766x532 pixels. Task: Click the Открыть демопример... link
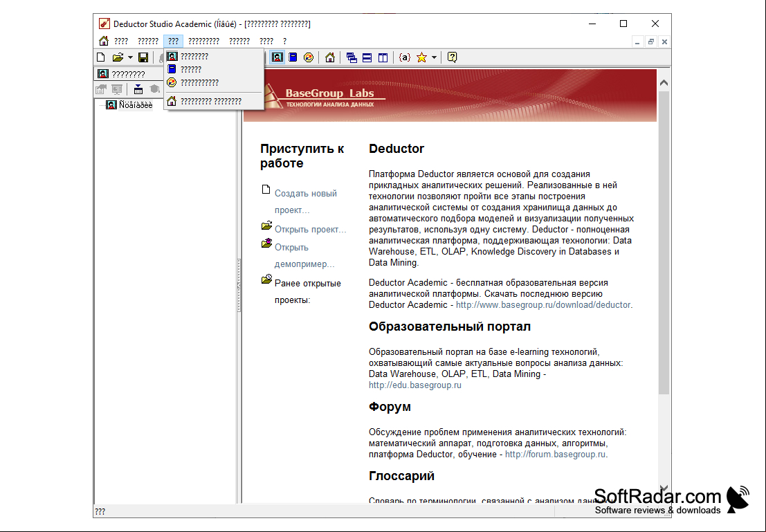pos(304,255)
